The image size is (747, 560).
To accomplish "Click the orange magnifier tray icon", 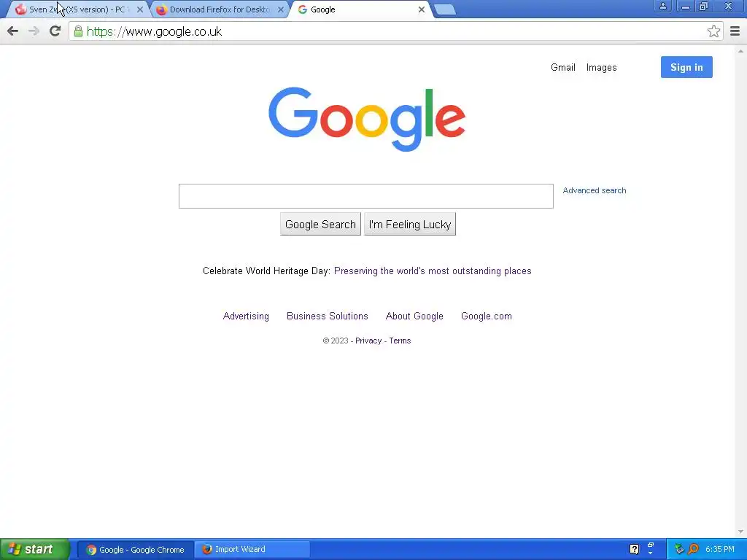I will [x=693, y=550].
